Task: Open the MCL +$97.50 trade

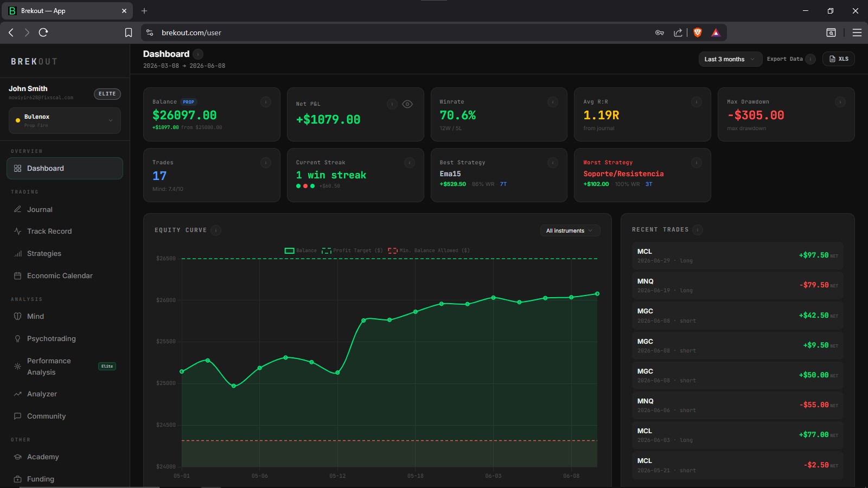Action: [x=738, y=256]
